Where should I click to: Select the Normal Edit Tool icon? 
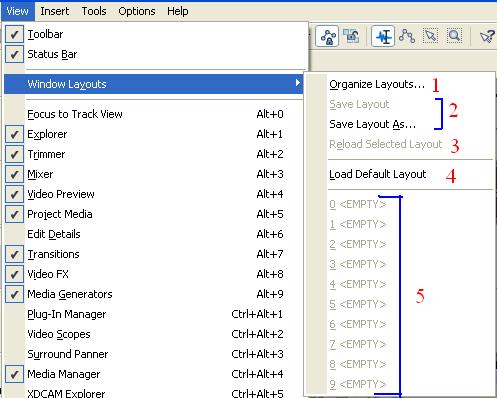383,36
